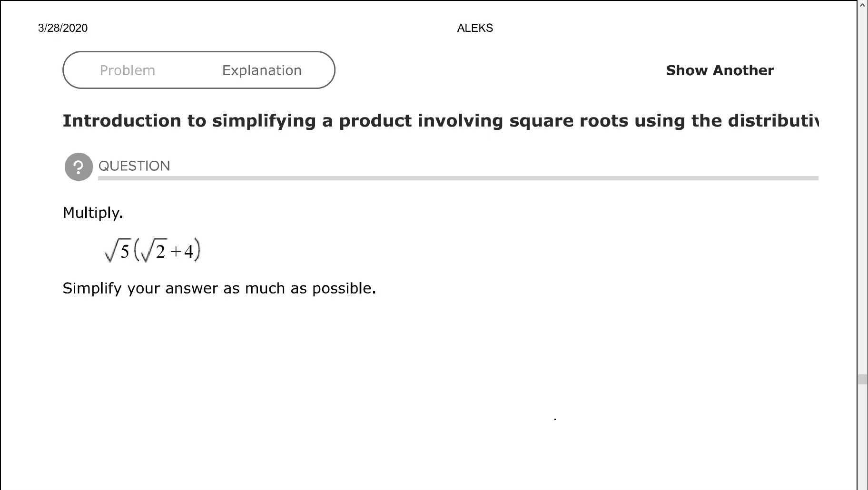Click the QUESTION label text
Viewport: 868px width, 490px height.
134,166
